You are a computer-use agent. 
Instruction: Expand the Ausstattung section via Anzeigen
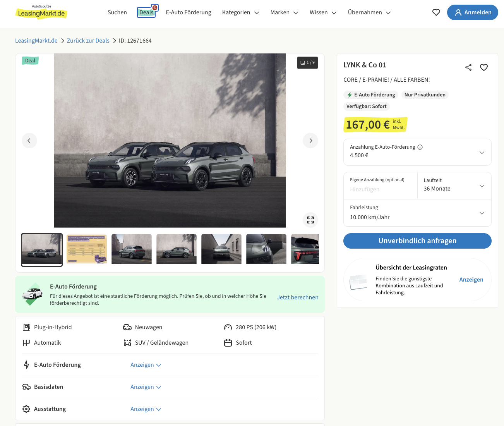(x=146, y=409)
